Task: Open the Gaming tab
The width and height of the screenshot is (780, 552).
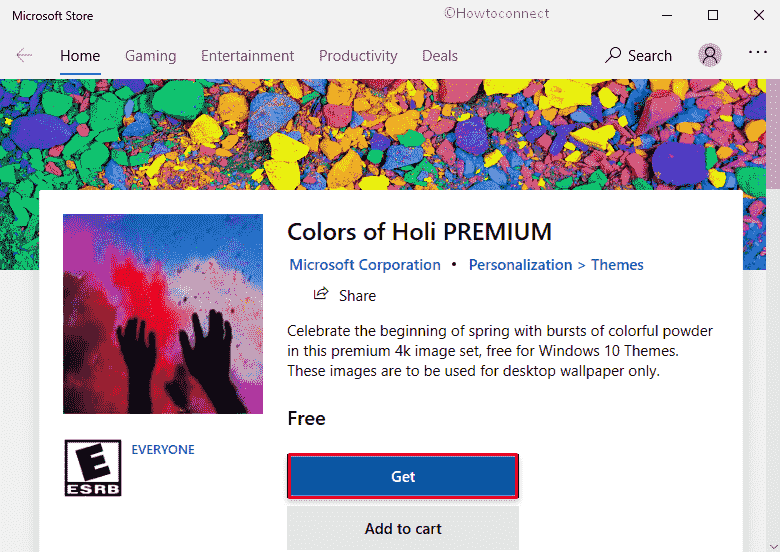Action: click(x=150, y=56)
